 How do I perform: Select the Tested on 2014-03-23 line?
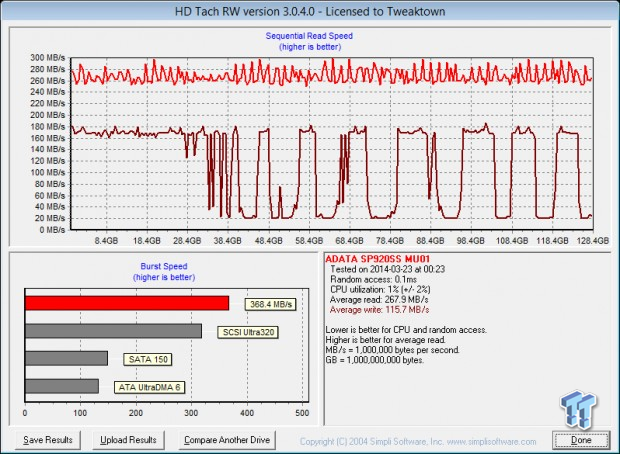click(x=388, y=269)
